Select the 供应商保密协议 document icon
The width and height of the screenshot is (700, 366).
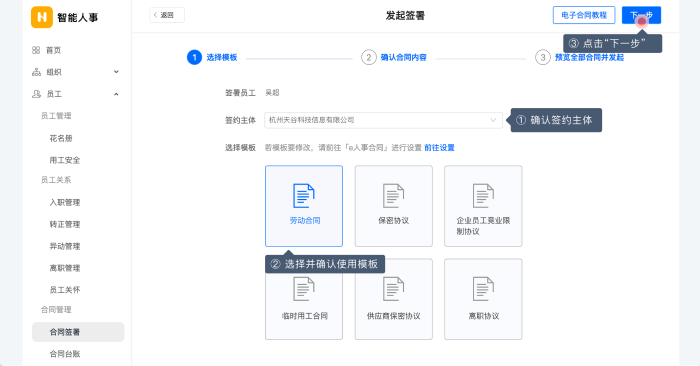point(393,289)
